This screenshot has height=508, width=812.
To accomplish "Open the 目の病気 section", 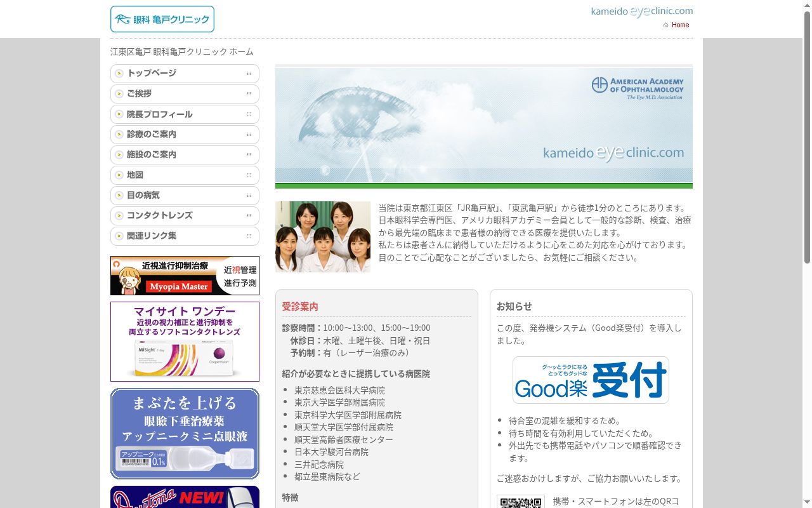I will [185, 196].
